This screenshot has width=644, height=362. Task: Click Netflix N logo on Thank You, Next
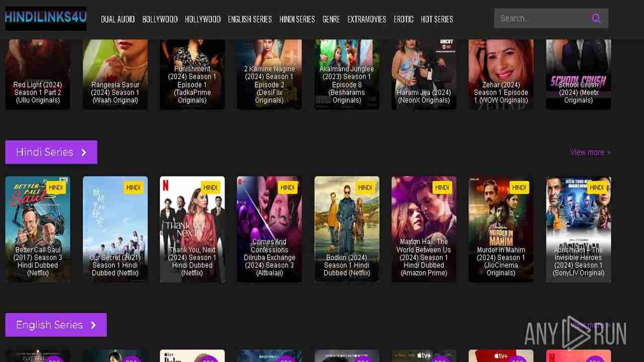point(166,185)
